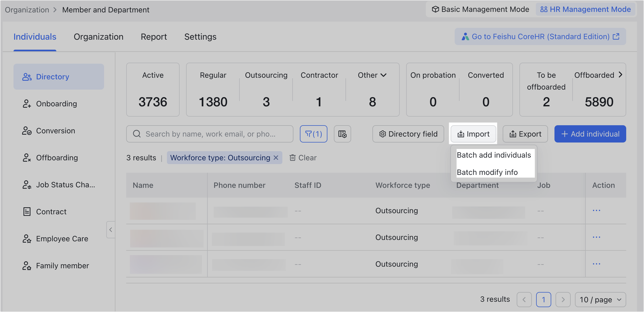Open the Directory field settings
This screenshot has height=312, width=644.
click(x=408, y=134)
